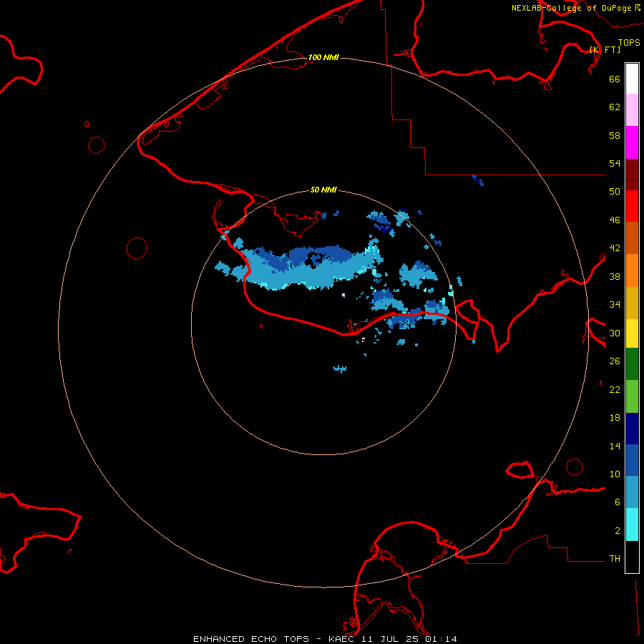The image size is (644, 644).
Task: Click the light pink legend swatch
Action: (x=632, y=109)
